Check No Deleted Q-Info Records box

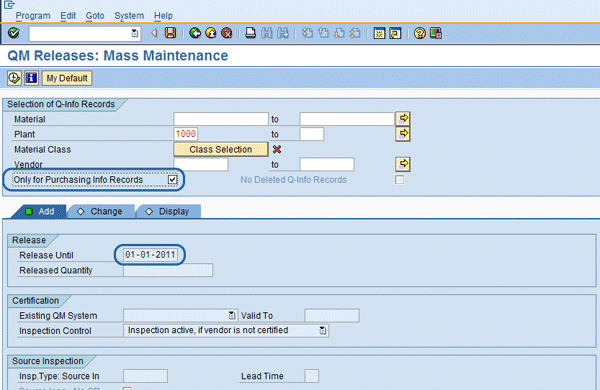tap(399, 179)
